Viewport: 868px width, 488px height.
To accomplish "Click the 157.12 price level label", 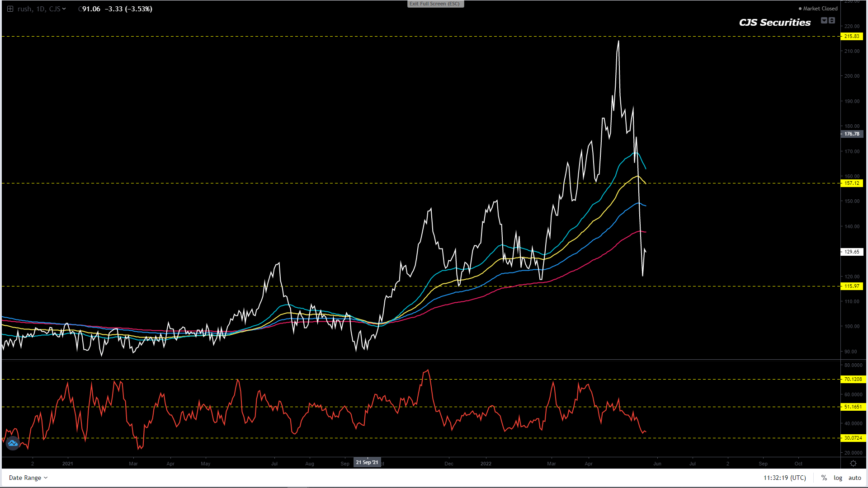I will click(x=852, y=183).
